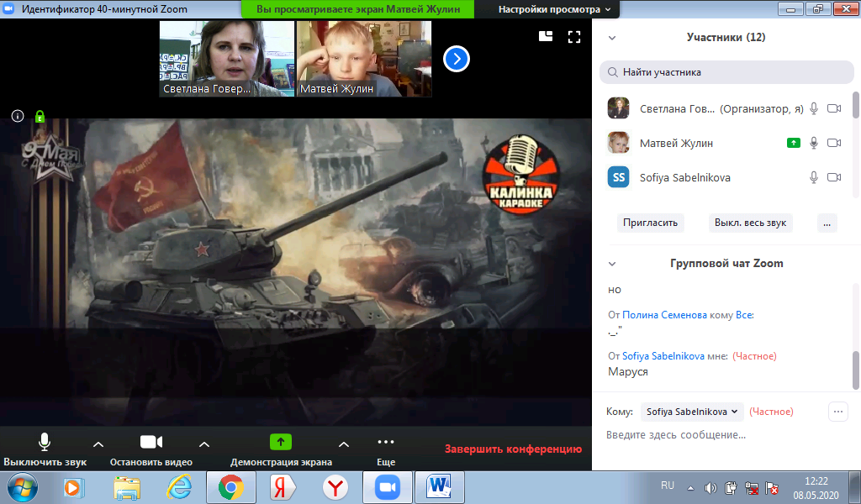Open media player taskbar icon
Screen dimensions: 861x504
pos(73,487)
